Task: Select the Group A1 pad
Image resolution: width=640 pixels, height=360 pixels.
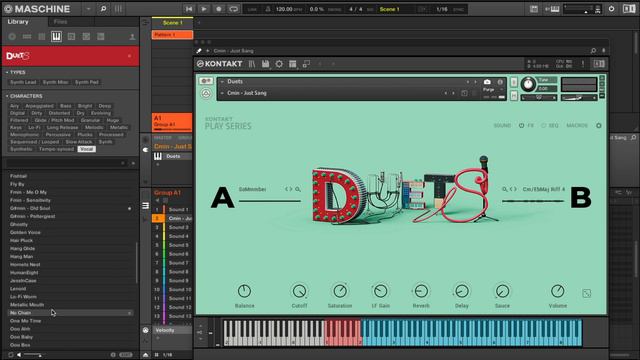Action: (x=172, y=122)
